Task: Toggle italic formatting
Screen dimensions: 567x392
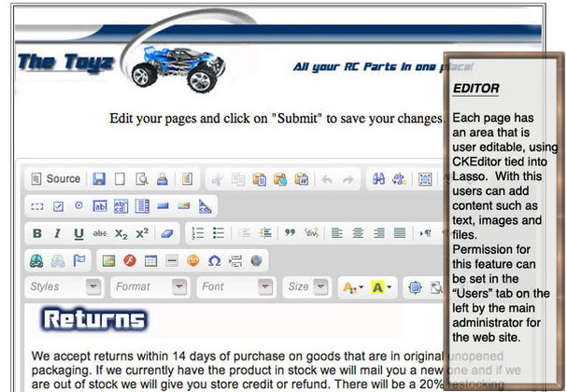Action: point(58,233)
